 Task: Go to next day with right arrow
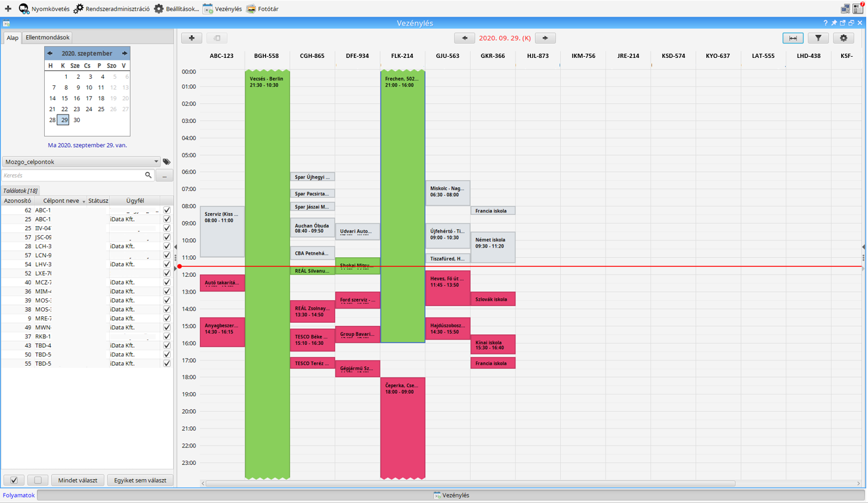(x=545, y=38)
